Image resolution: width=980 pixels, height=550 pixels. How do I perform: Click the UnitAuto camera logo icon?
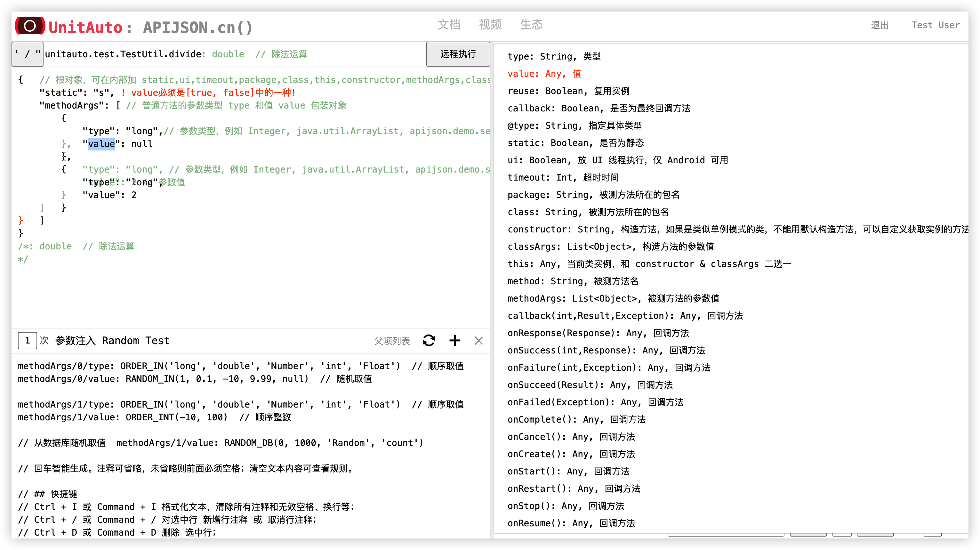point(30,26)
